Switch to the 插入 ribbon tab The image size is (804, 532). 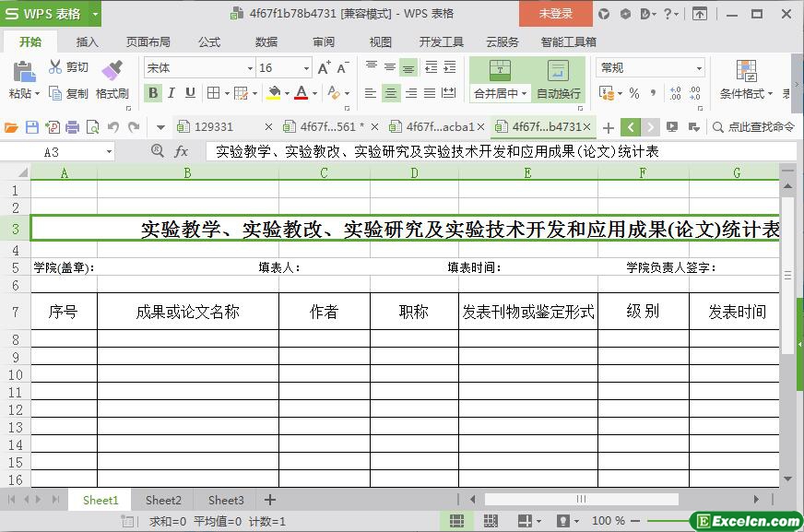(87, 41)
